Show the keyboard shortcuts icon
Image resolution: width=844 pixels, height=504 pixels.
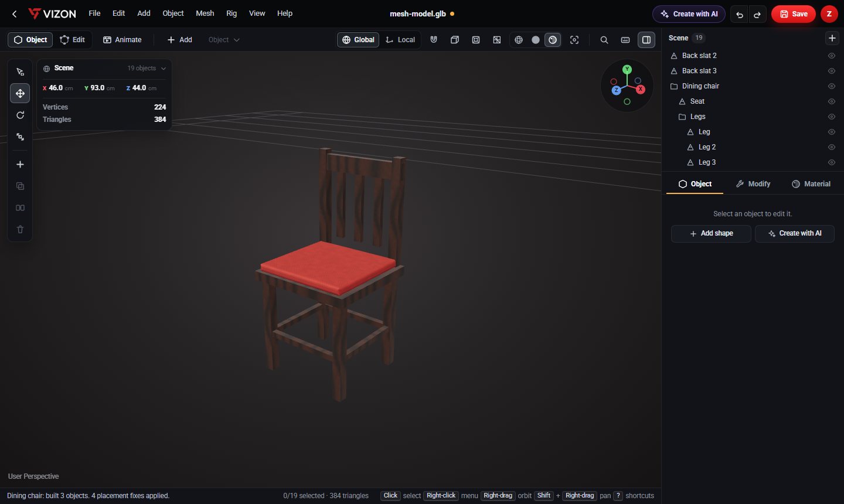pos(625,40)
